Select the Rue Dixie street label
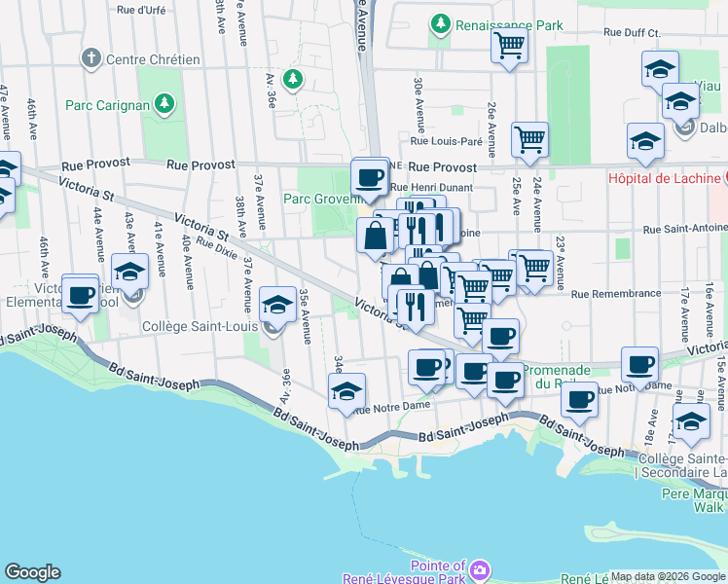 pos(217,248)
